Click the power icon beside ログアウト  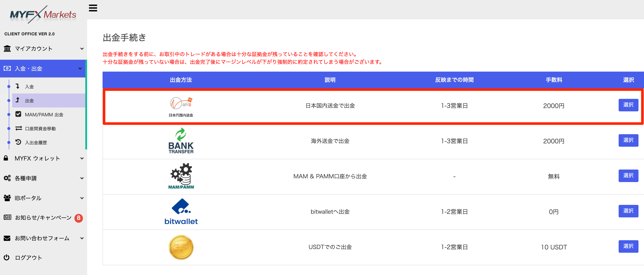[7, 258]
